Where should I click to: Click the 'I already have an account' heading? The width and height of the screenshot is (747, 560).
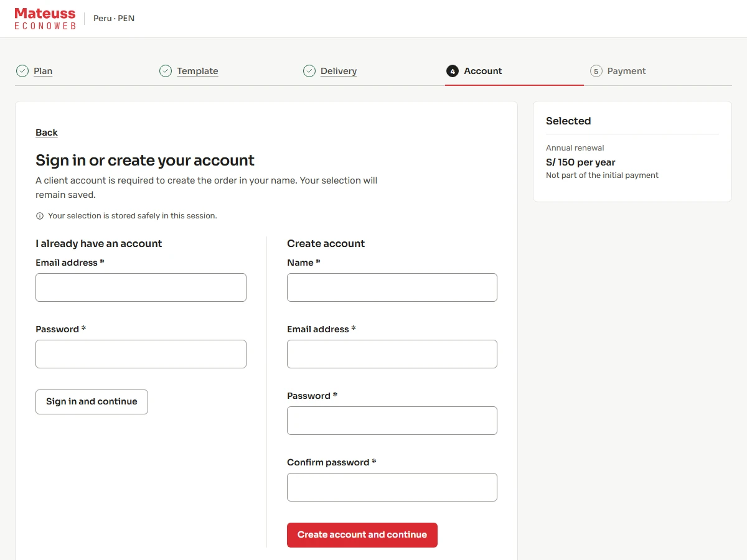[98, 243]
